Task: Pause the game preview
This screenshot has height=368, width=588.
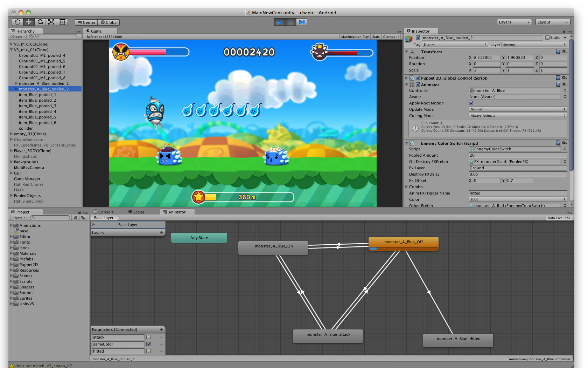Action: [290, 22]
